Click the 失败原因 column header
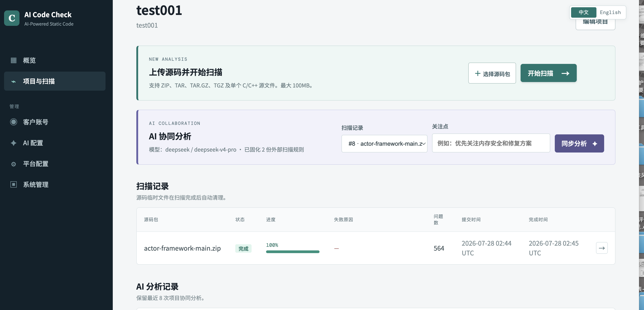The height and width of the screenshot is (310, 644). (x=344, y=219)
